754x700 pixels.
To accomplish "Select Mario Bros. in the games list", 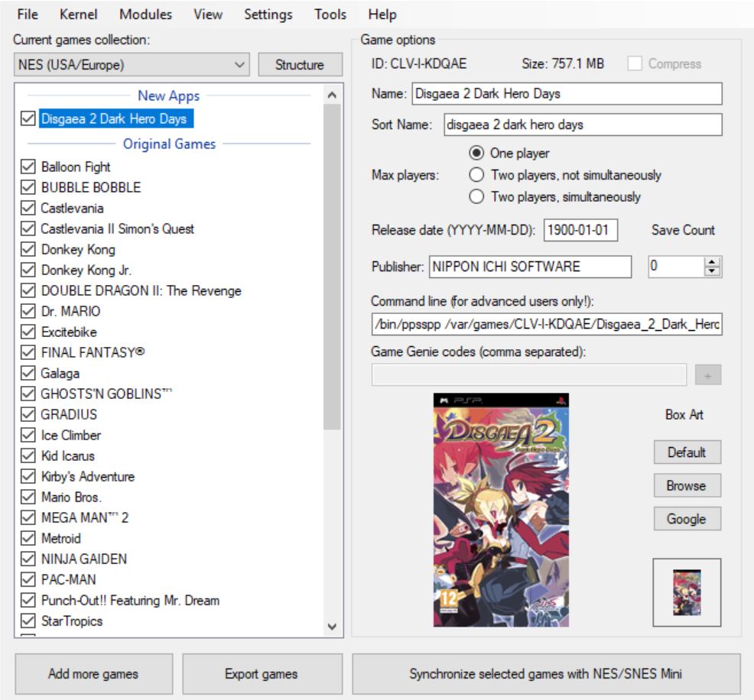I will [x=71, y=497].
